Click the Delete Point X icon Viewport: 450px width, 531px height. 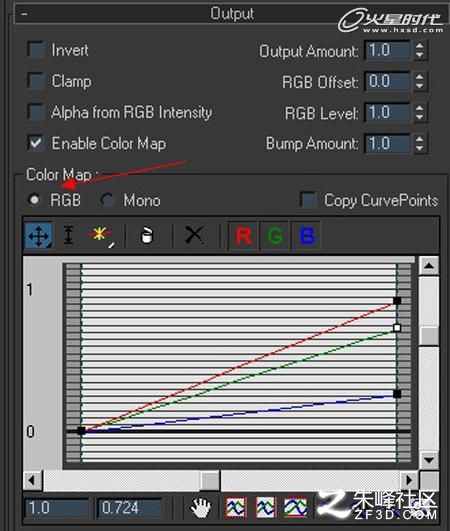(x=194, y=235)
